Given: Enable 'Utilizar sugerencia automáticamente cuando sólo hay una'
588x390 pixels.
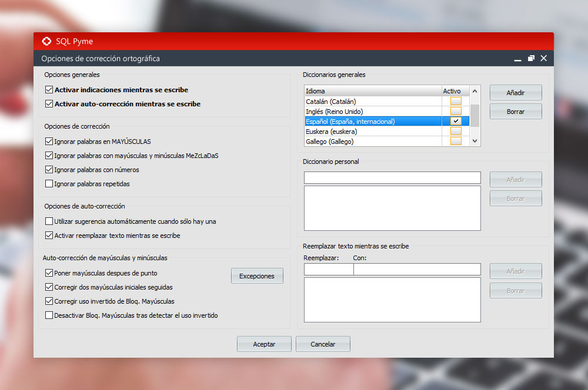Looking at the screenshot, I should coord(49,221).
